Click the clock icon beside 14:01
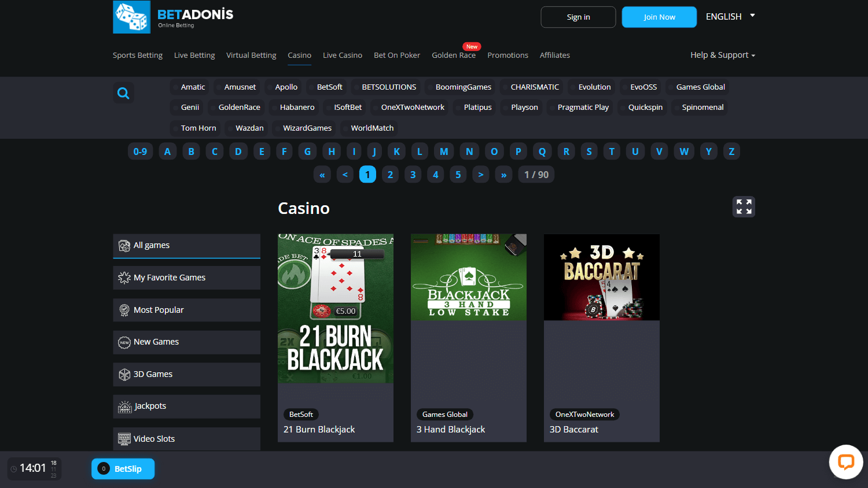The width and height of the screenshot is (868, 488). click(x=14, y=469)
